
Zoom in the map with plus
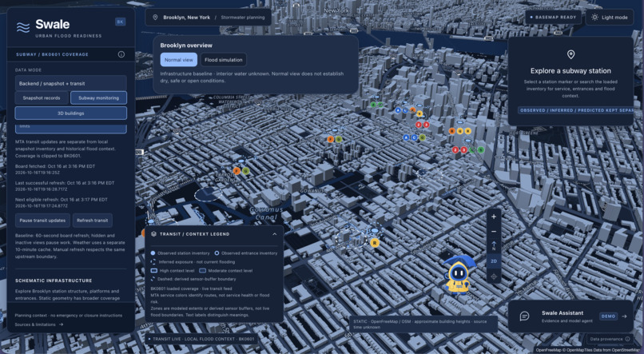click(494, 217)
